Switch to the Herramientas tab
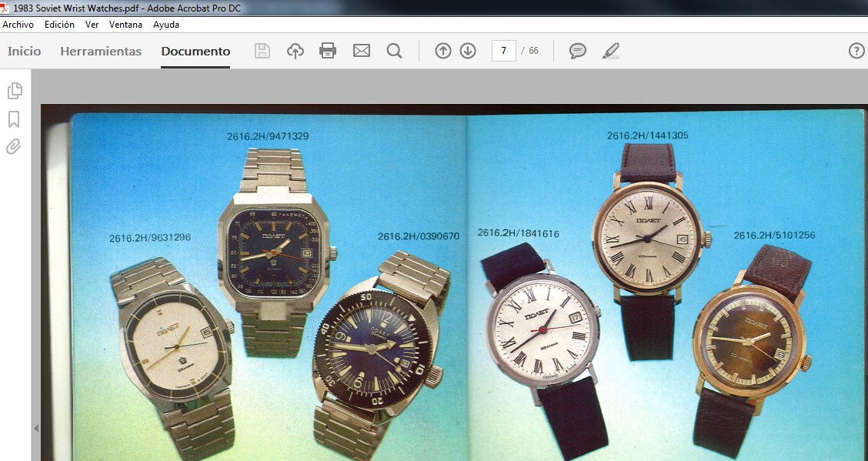The width and height of the screenshot is (868, 461). pyautogui.click(x=101, y=51)
